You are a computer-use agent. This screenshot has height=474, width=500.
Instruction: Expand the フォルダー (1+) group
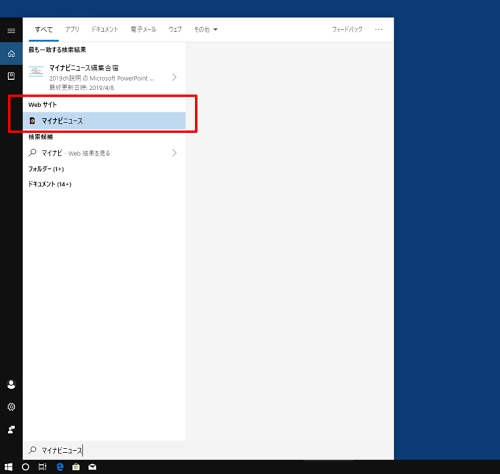46,169
